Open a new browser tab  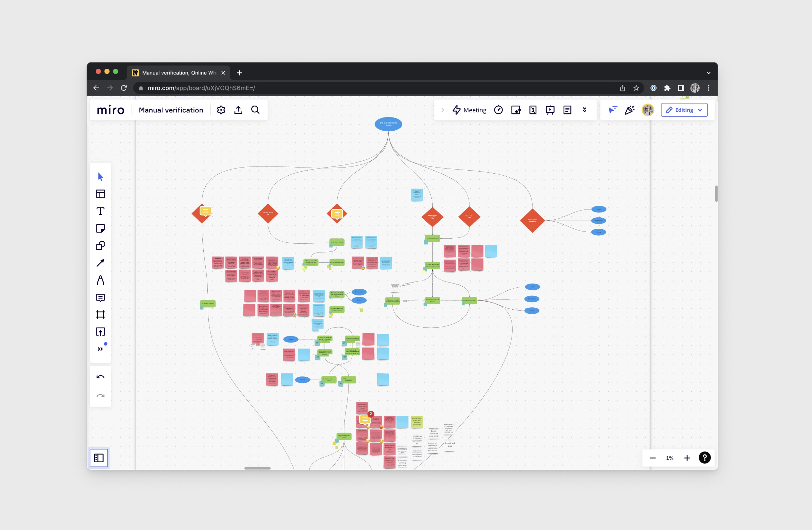coord(240,73)
